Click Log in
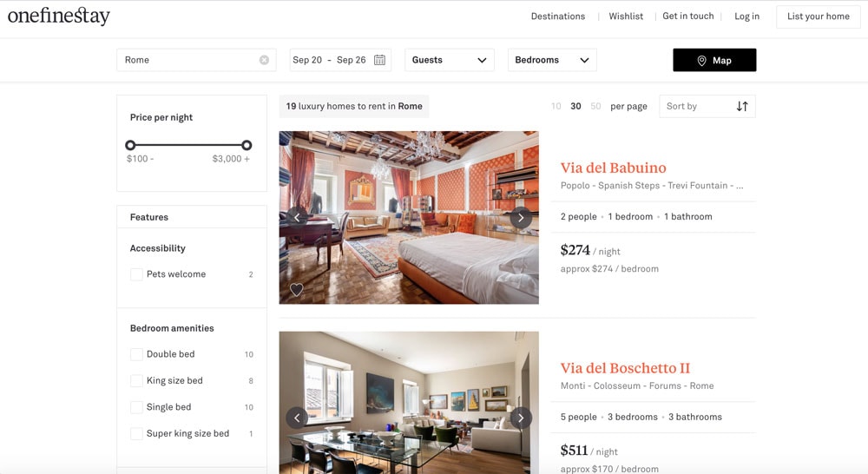This screenshot has width=868, height=474. point(746,16)
